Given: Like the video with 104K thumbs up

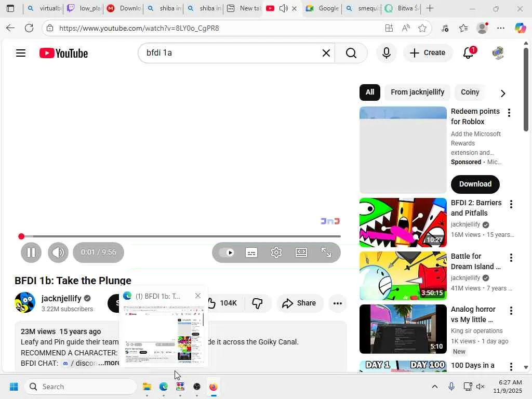Looking at the screenshot, I should [x=221, y=303].
